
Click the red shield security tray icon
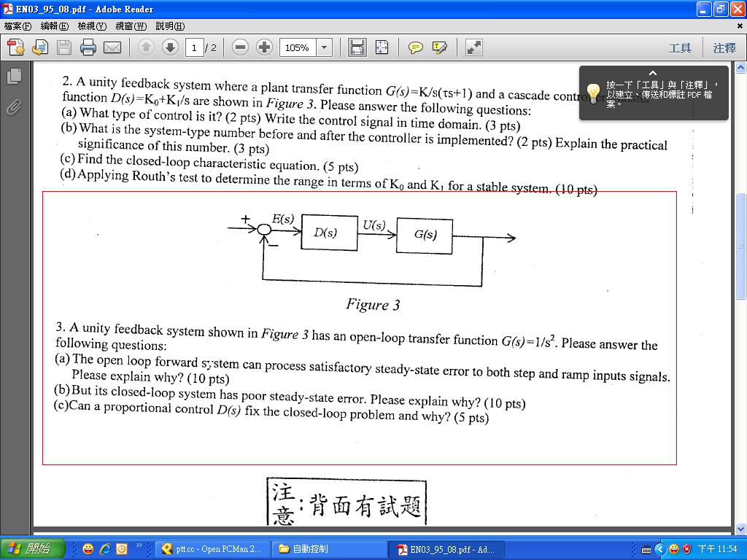click(686, 550)
